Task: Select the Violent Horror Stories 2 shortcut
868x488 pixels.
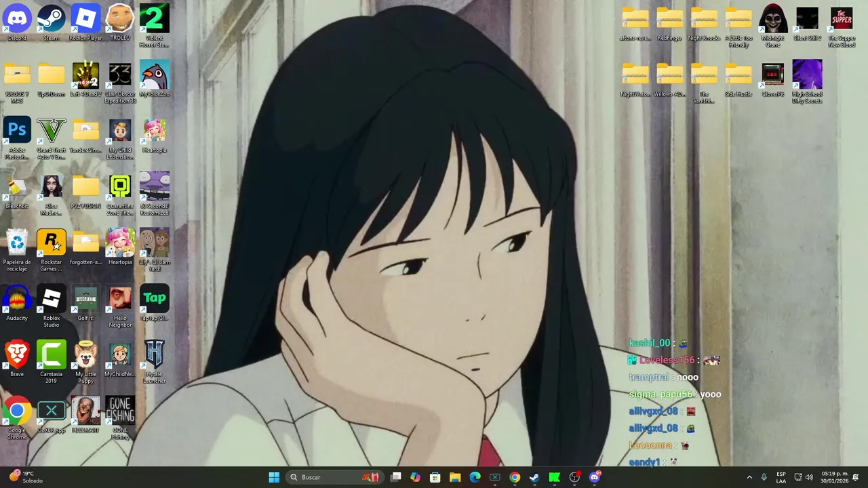Action: click(x=154, y=26)
